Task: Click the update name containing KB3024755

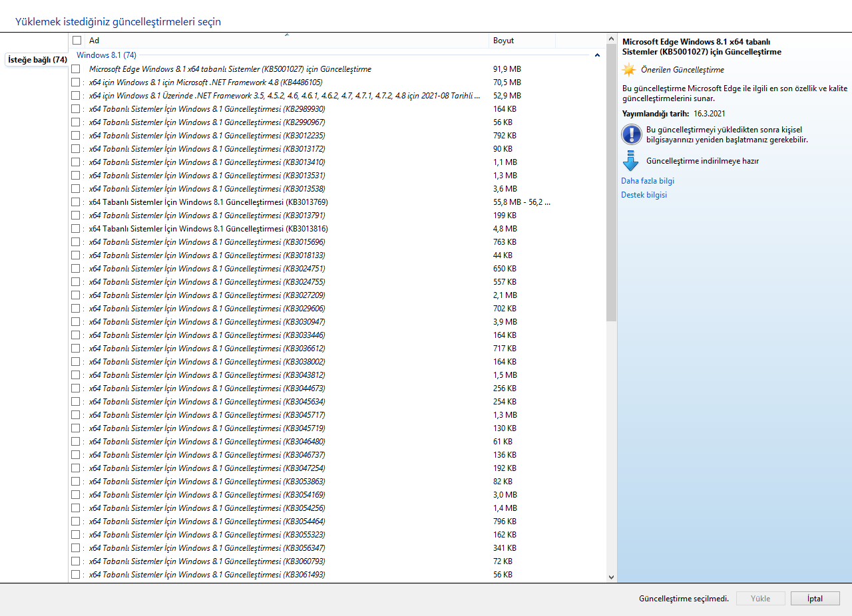Action: (x=207, y=282)
